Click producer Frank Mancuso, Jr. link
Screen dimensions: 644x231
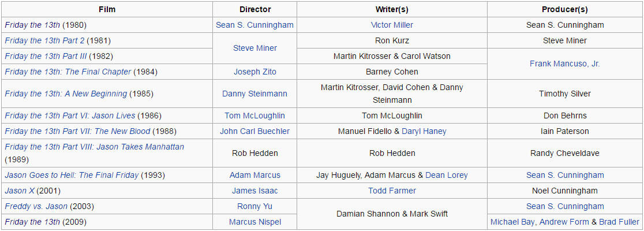tap(565, 64)
